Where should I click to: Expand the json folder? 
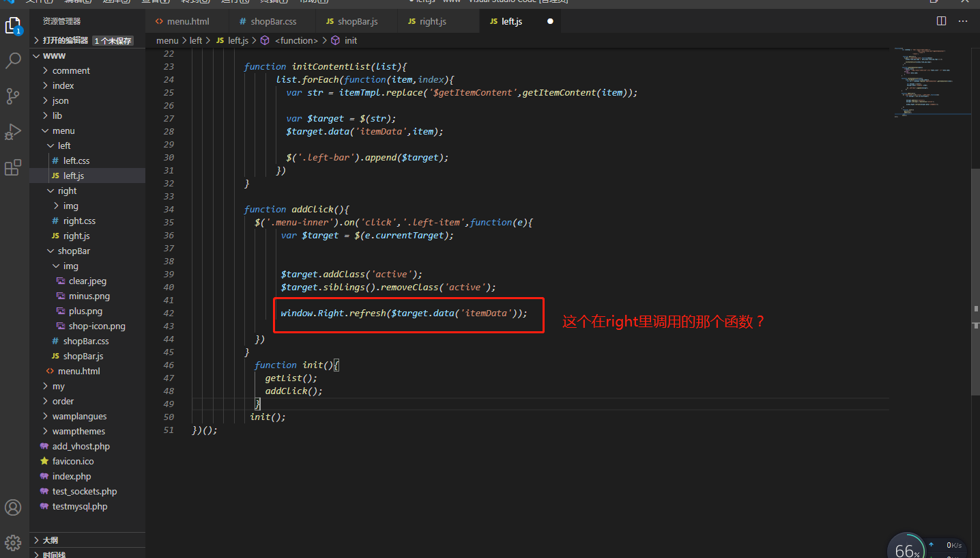(87, 100)
